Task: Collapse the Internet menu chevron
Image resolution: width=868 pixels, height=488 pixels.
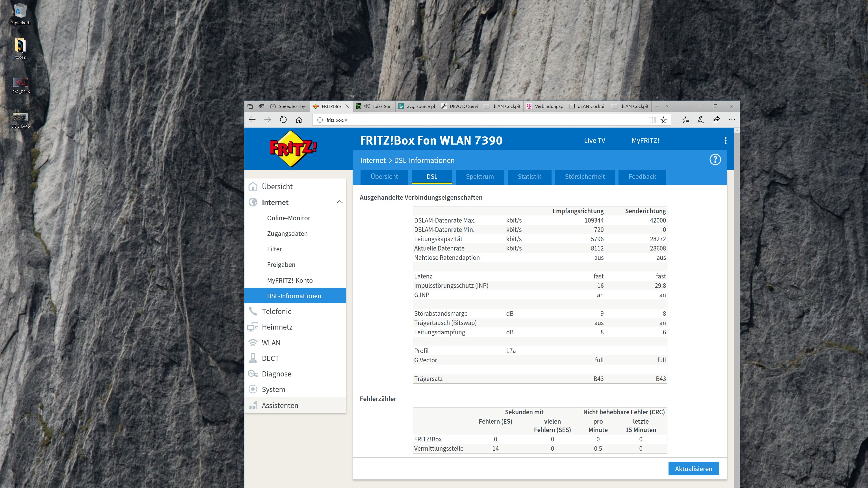Action: [x=339, y=202]
